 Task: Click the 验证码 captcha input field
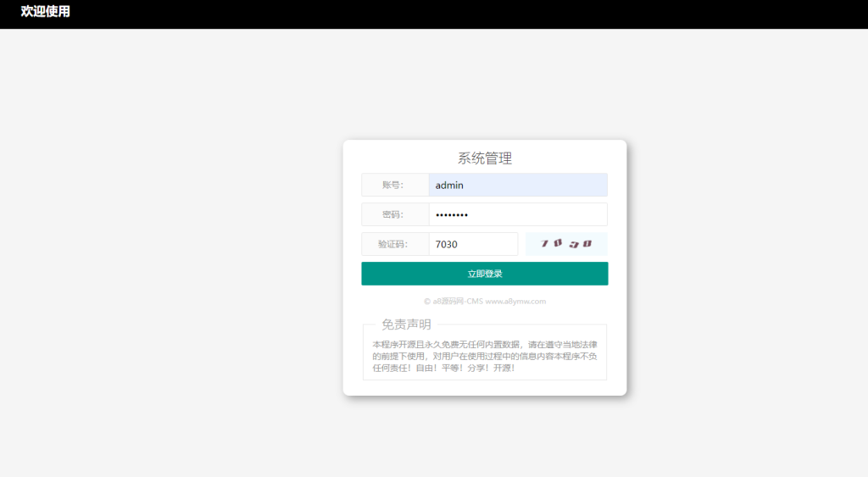[473, 244]
